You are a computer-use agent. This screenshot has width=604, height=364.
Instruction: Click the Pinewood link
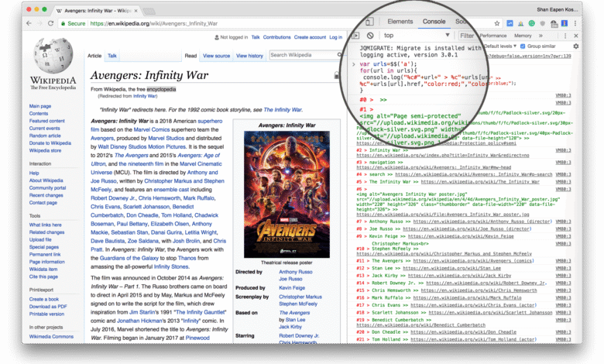[x=197, y=338]
